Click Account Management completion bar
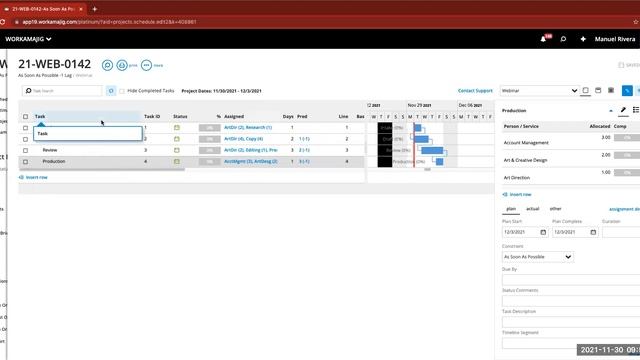 tap(627, 138)
